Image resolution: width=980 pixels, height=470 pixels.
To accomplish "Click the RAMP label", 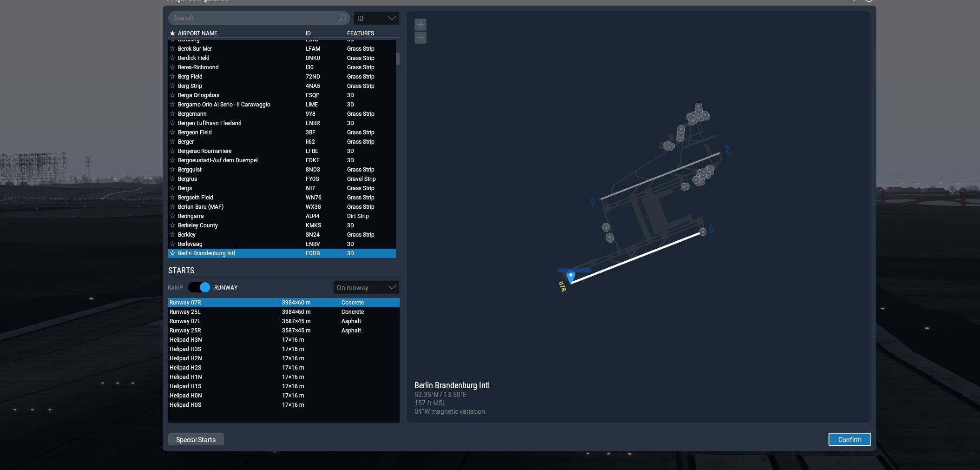I will click(x=175, y=288).
